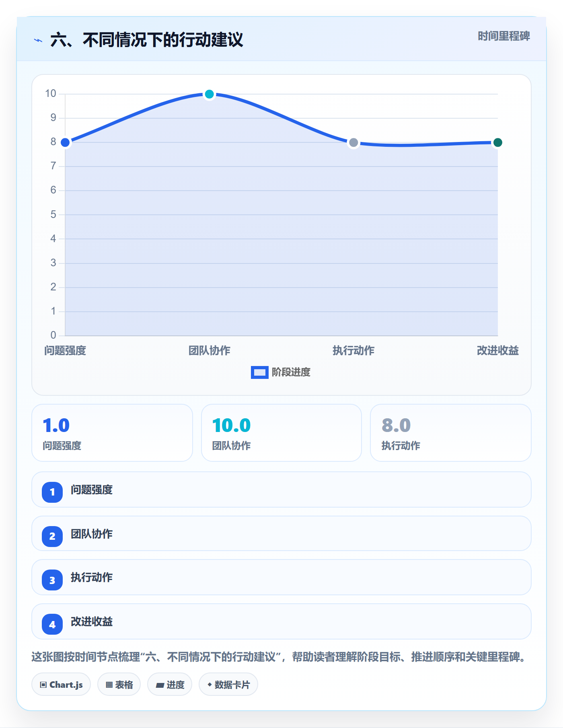The height and width of the screenshot is (728, 563).
Task: Open list row text 团队协作
Action: coord(92,534)
